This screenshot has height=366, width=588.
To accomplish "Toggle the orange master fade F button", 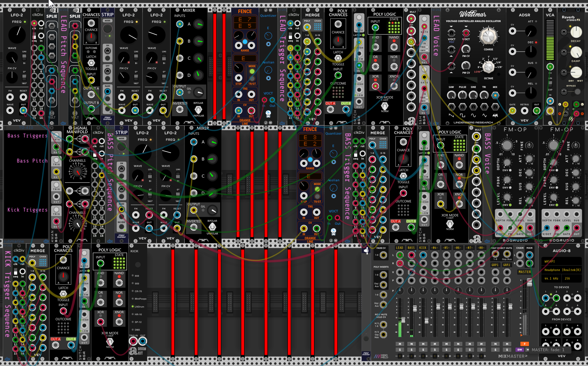I will click(525, 344).
